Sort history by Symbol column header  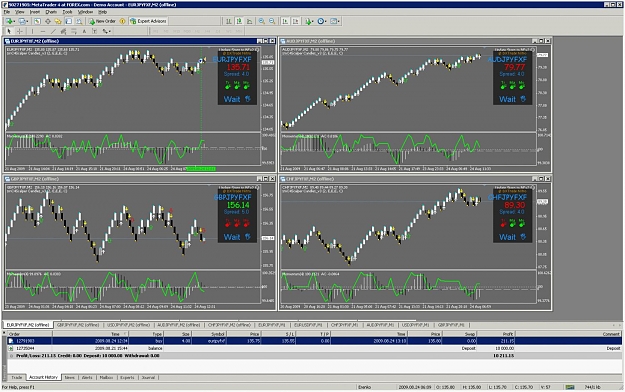click(208, 334)
